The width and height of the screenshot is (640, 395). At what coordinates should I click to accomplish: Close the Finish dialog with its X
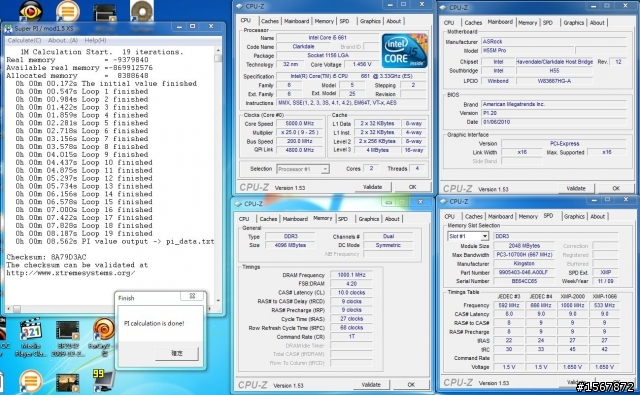tap(192, 296)
